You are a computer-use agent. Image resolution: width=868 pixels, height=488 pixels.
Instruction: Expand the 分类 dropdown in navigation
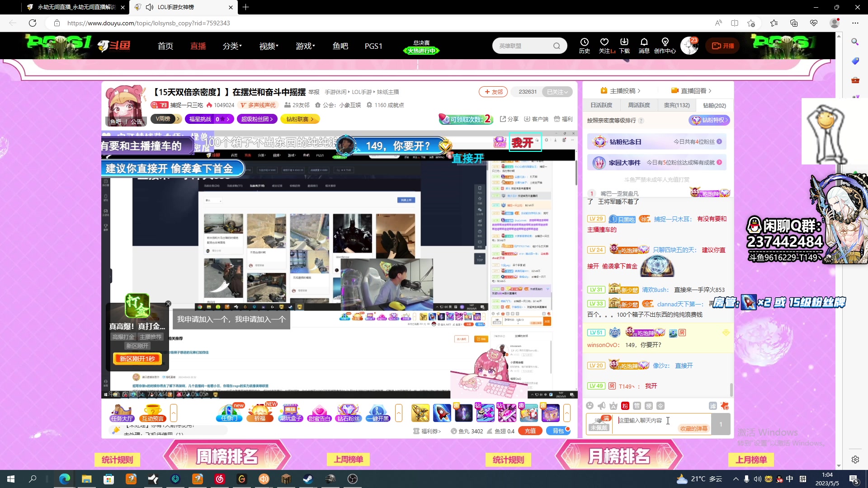[232, 46]
